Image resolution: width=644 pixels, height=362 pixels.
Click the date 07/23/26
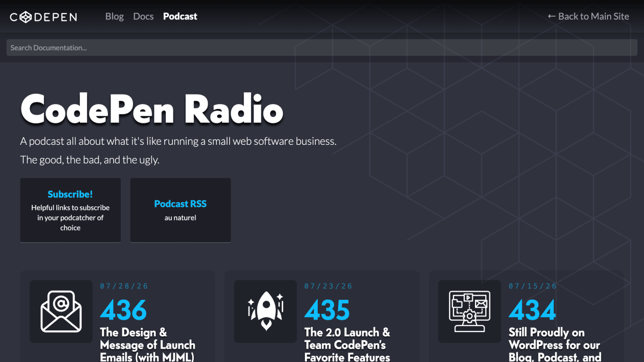(328, 286)
